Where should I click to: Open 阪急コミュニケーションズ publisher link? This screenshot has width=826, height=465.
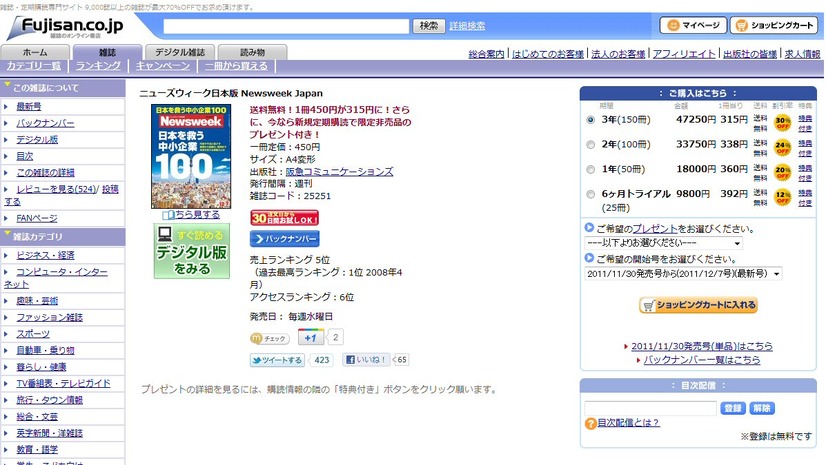coord(339,172)
